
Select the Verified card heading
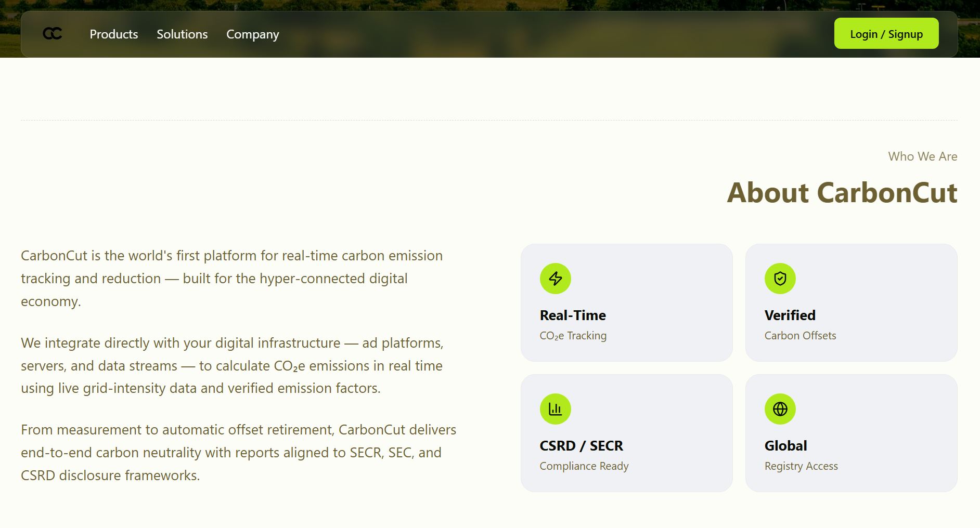click(x=790, y=315)
